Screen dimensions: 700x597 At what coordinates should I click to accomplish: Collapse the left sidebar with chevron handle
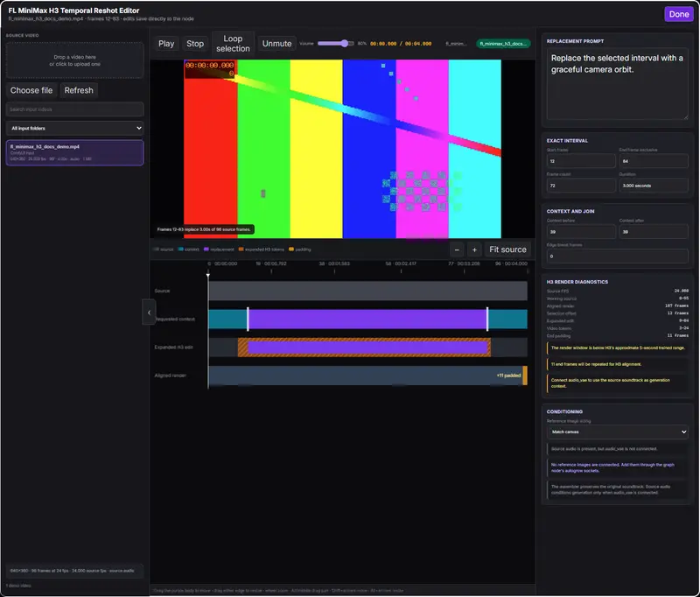coord(149,313)
